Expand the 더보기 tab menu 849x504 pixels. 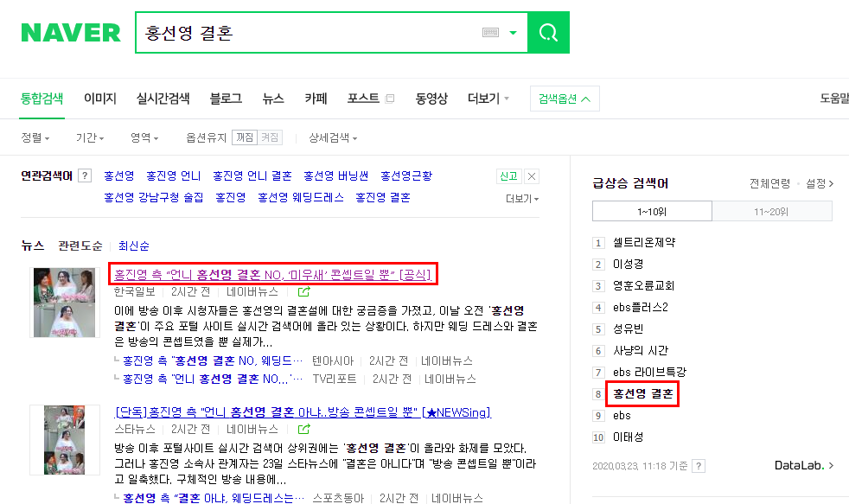[488, 99]
